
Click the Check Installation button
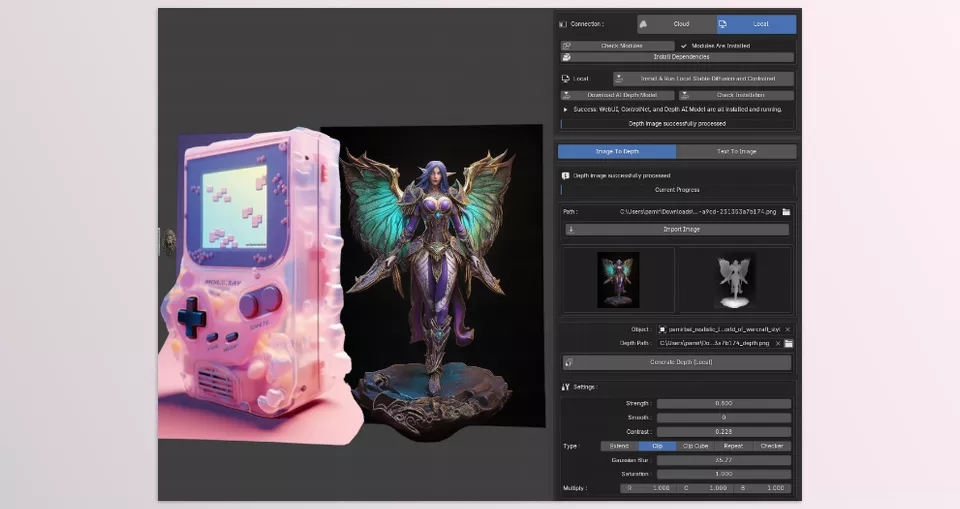[736, 95]
